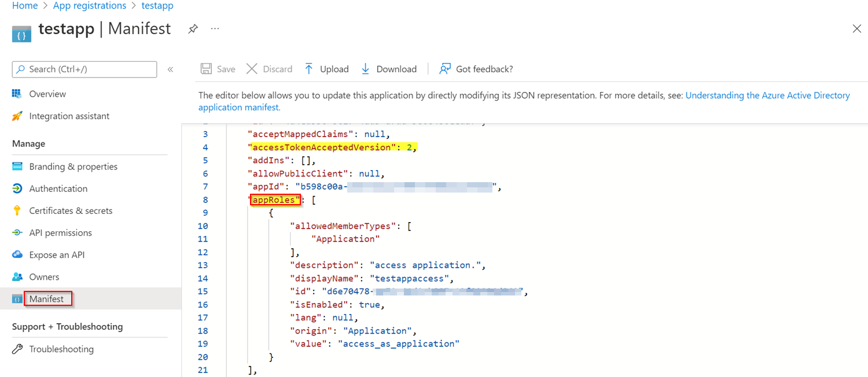Click the Upload arrow icon

[309, 69]
